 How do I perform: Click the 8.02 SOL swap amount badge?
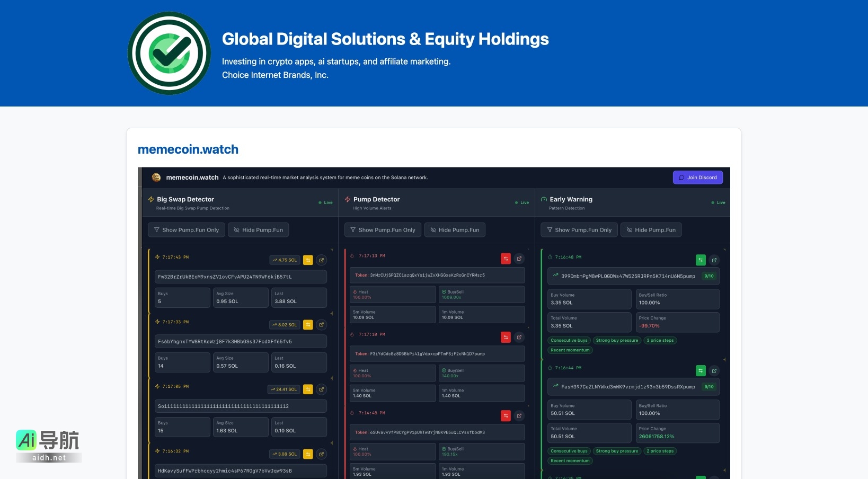coord(285,325)
